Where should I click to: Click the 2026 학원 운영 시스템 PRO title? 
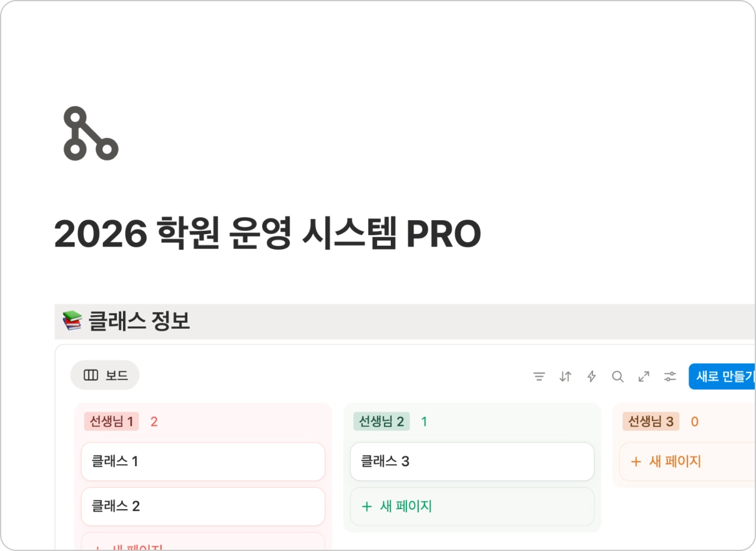click(x=267, y=234)
